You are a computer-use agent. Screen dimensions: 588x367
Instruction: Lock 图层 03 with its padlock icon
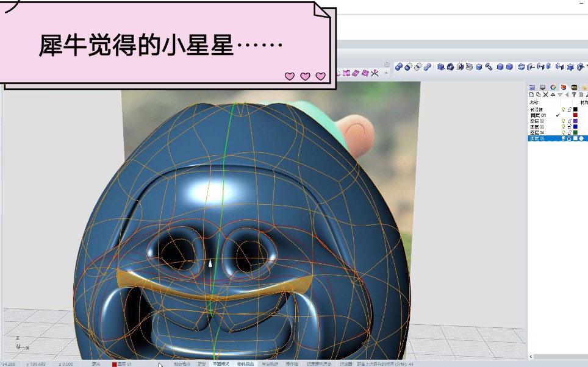[x=570, y=127]
